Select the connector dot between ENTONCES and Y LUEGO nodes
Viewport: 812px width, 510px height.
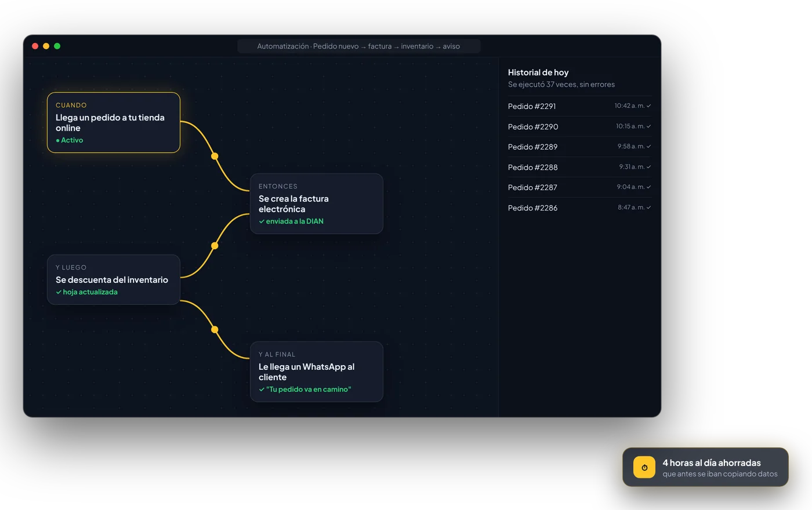[x=215, y=246]
